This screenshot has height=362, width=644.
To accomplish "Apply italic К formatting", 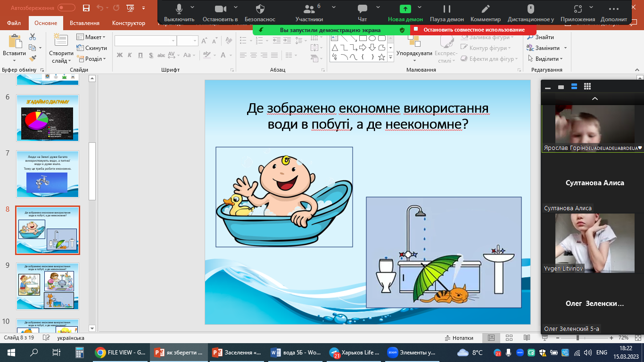I will click(131, 55).
